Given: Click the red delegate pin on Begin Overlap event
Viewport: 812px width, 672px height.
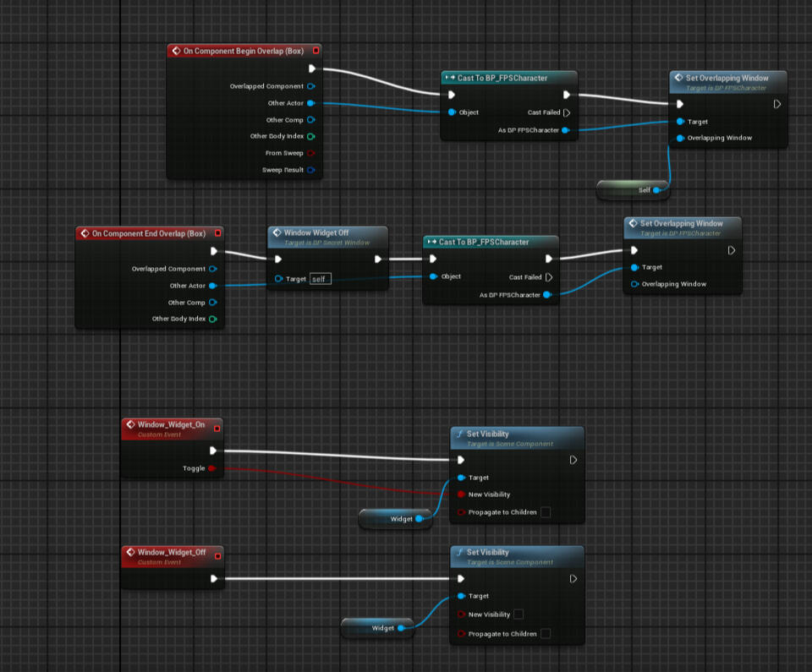Looking at the screenshot, I should point(315,51).
